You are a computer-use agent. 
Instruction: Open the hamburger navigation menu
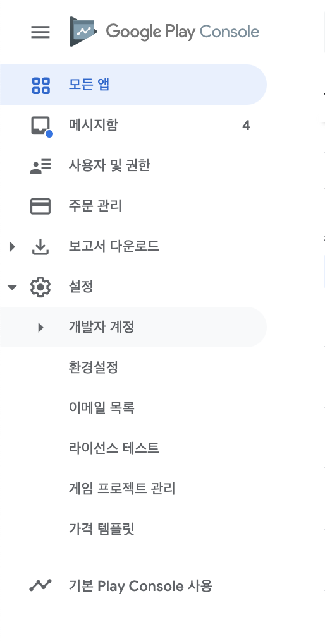[x=40, y=32]
